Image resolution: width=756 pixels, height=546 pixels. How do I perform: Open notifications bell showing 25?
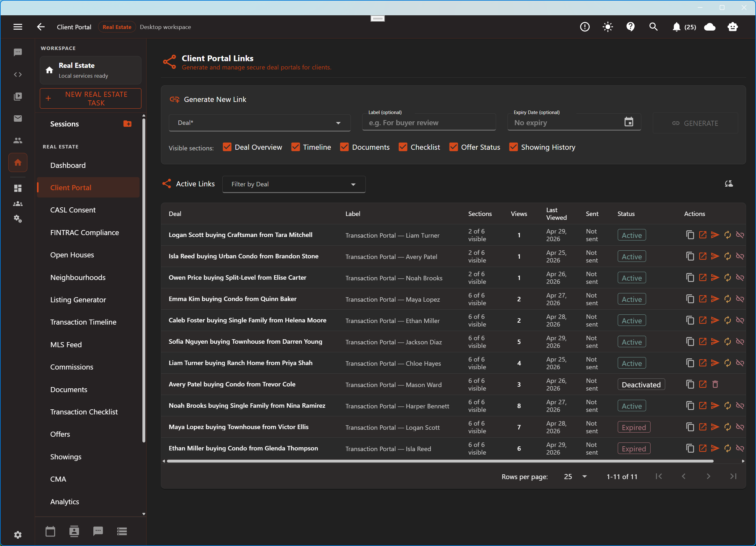point(684,27)
